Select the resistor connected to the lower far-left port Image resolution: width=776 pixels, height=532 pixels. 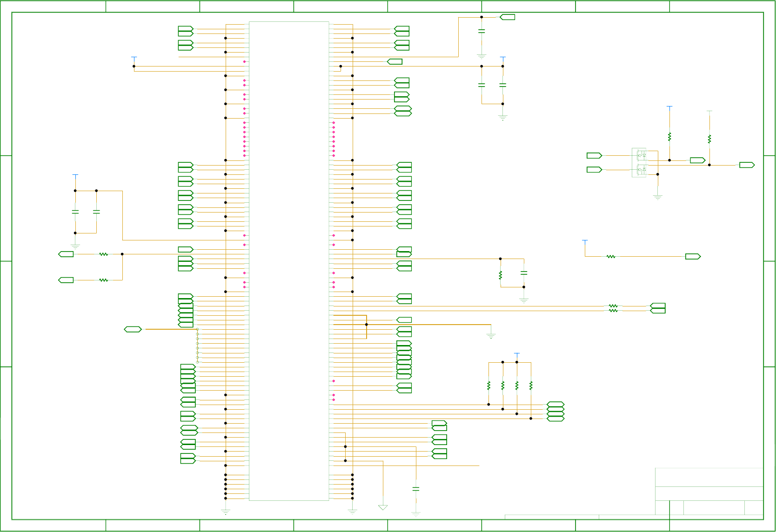click(103, 280)
